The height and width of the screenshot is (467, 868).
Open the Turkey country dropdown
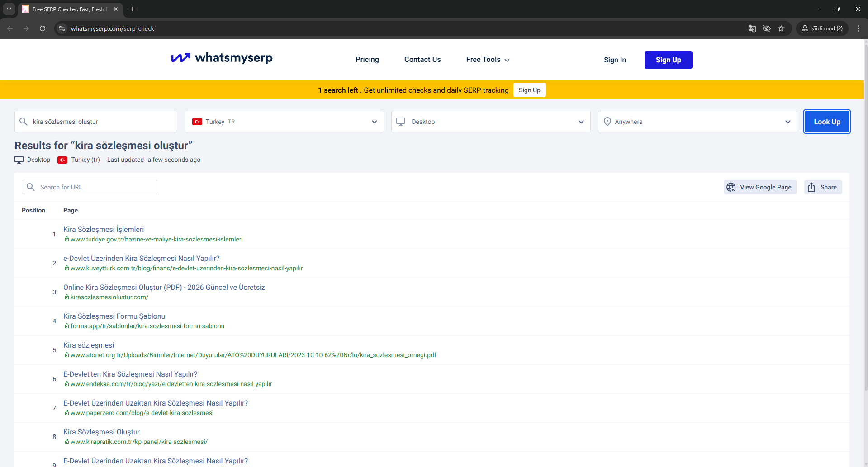284,122
